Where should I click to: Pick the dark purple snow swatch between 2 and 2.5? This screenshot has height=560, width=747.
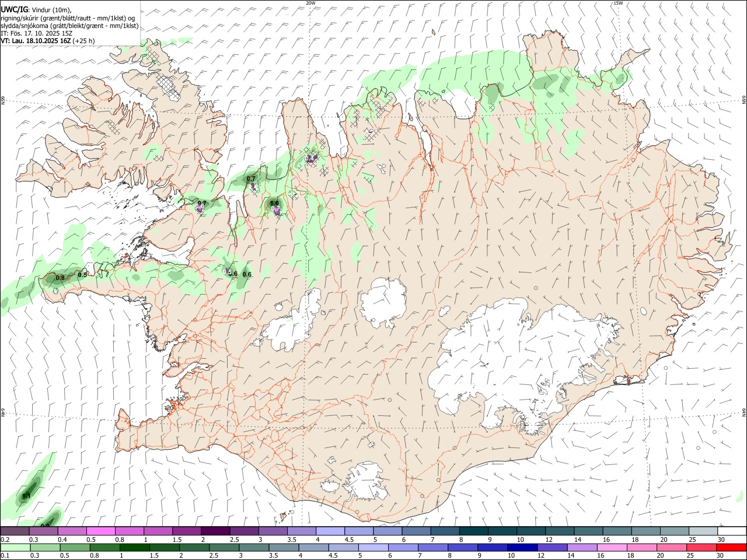215,531
